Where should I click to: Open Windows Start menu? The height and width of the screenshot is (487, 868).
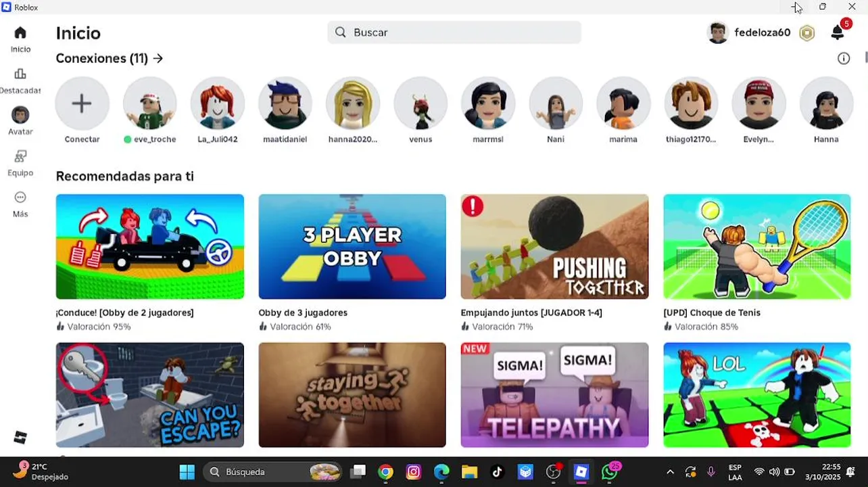[187, 471]
